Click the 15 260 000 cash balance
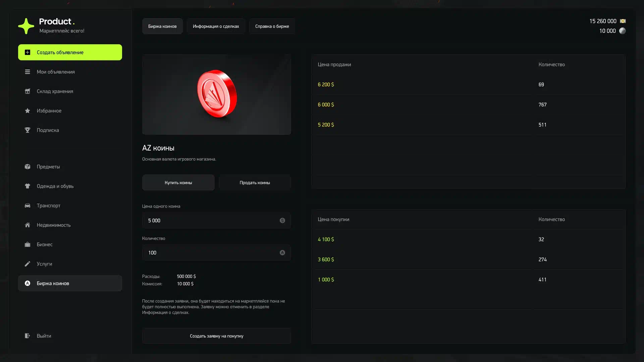Screen dimensions: 644x362 click(x=603, y=21)
